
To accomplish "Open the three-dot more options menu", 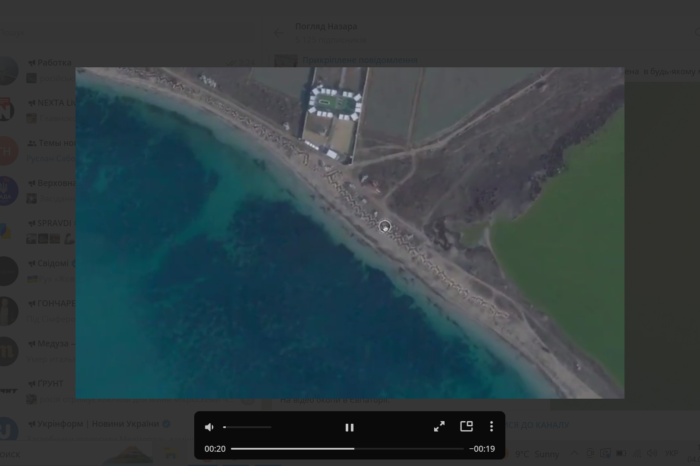I will [x=491, y=427].
